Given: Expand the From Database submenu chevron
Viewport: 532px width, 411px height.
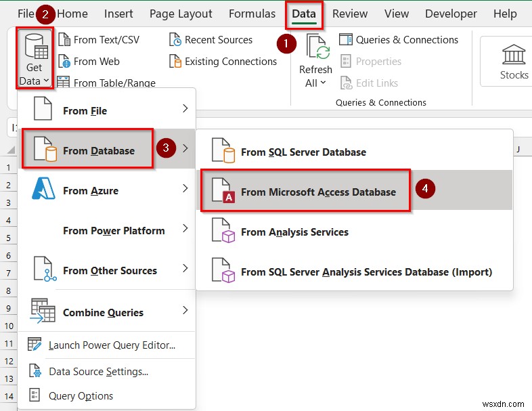Looking at the screenshot, I should click(185, 148).
